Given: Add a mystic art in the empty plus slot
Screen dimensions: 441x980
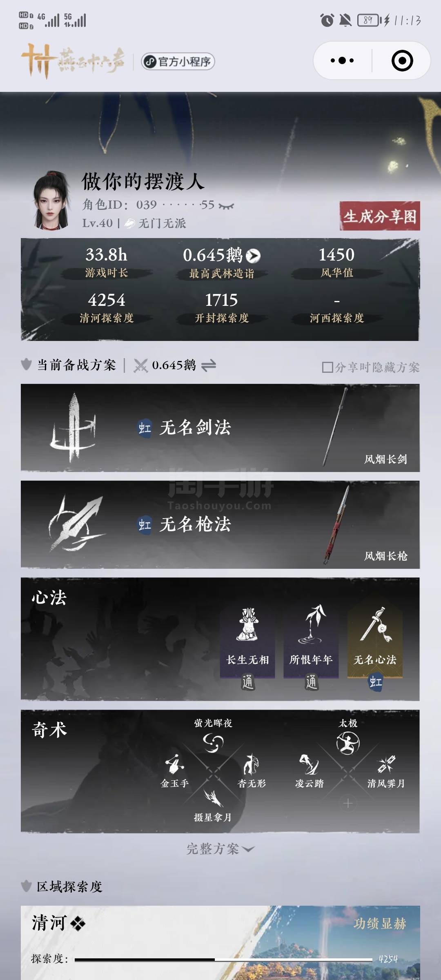Looking at the screenshot, I should [x=348, y=804].
